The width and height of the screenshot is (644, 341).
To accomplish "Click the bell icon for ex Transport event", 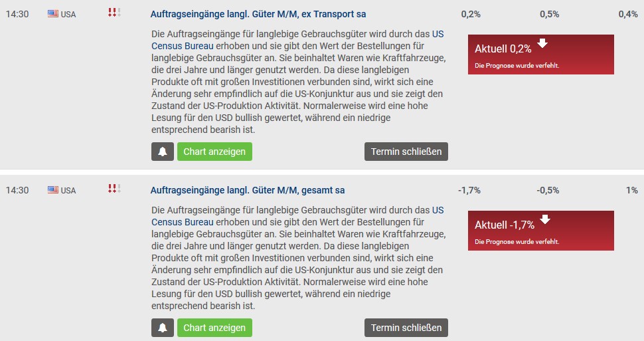I will pos(162,152).
